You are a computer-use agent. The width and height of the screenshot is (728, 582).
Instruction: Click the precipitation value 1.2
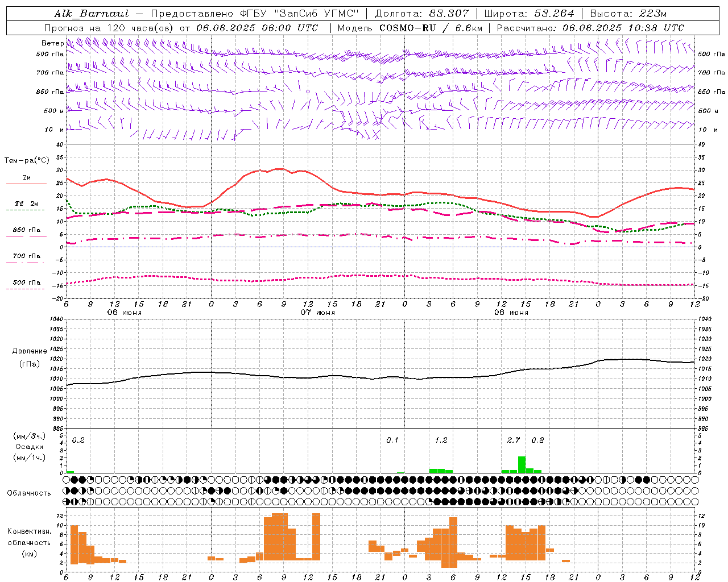tap(441, 440)
